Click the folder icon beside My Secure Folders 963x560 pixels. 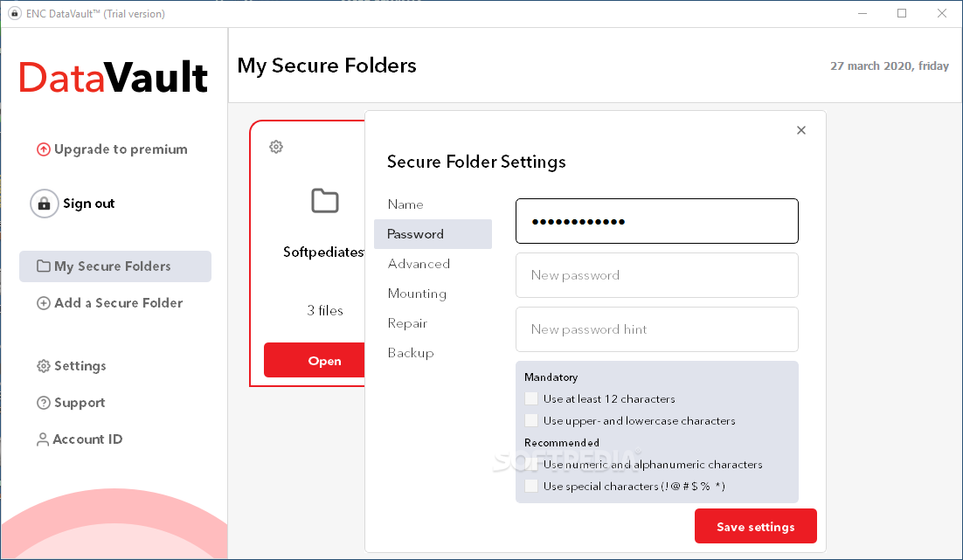tap(44, 266)
